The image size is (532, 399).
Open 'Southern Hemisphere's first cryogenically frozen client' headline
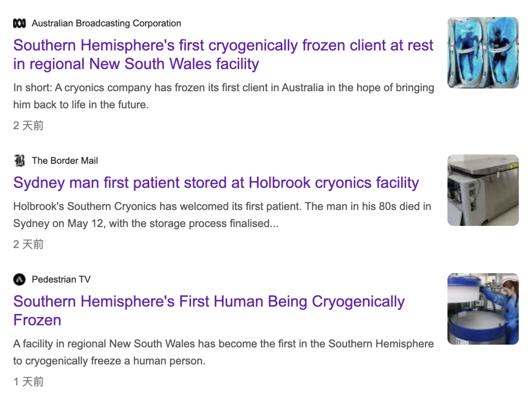(x=223, y=55)
